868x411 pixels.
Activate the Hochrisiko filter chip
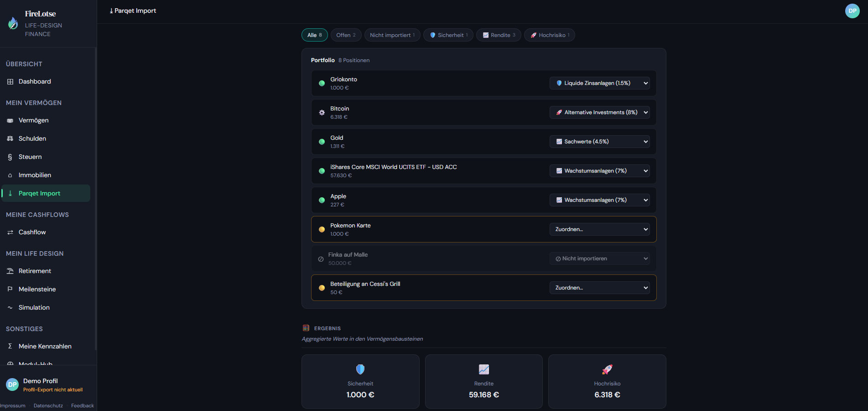click(x=549, y=35)
